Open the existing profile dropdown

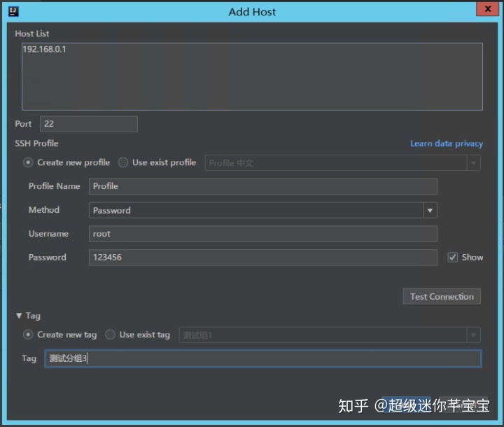point(342,163)
